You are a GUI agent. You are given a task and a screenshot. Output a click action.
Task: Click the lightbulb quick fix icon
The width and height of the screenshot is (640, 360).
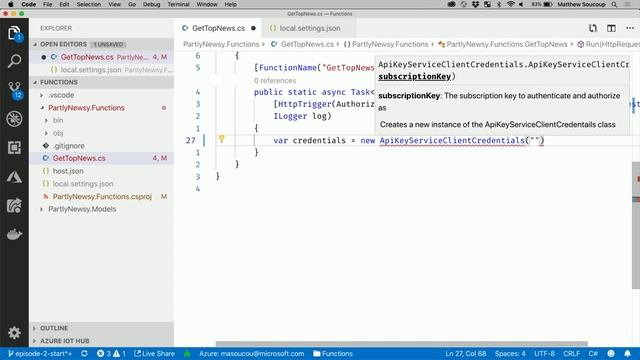point(221,139)
